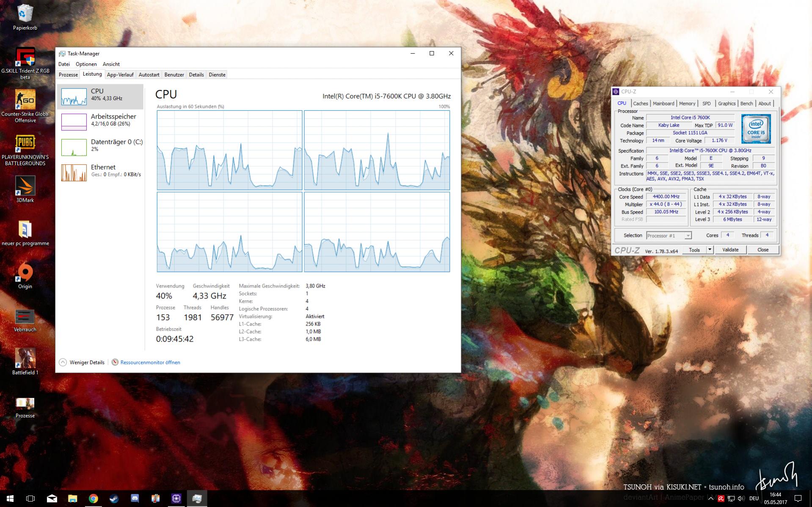Click the Core Voltage value 1.176 V
The image size is (812, 507).
tap(719, 140)
